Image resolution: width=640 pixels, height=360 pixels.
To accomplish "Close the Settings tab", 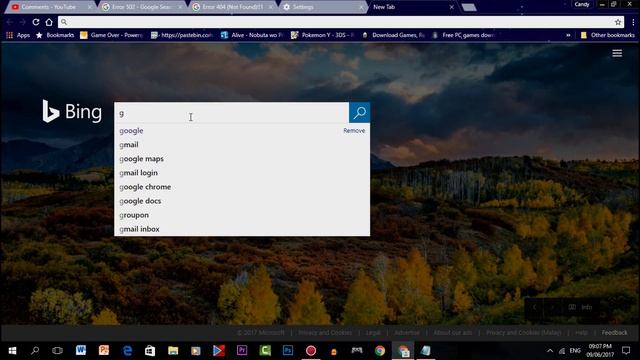I will pyautogui.click(x=361, y=7).
